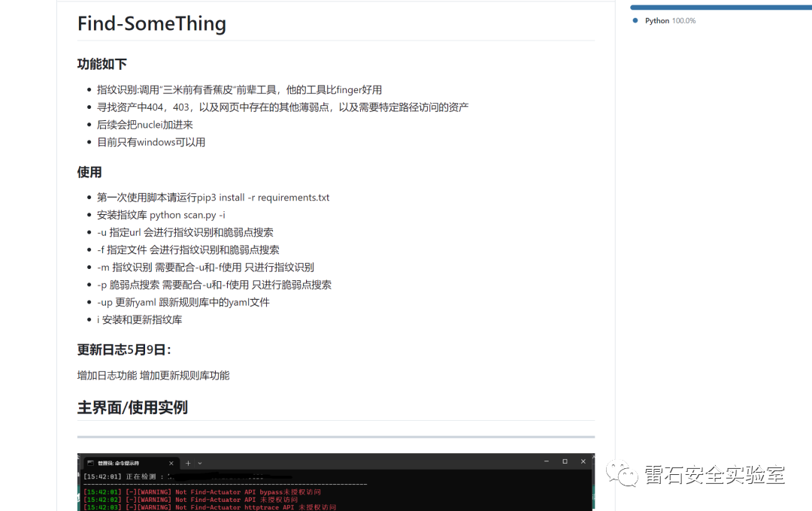Click the pip3 install -r requirements.txt line
Viewport: 812px width, 511px height.
point(213,198)
